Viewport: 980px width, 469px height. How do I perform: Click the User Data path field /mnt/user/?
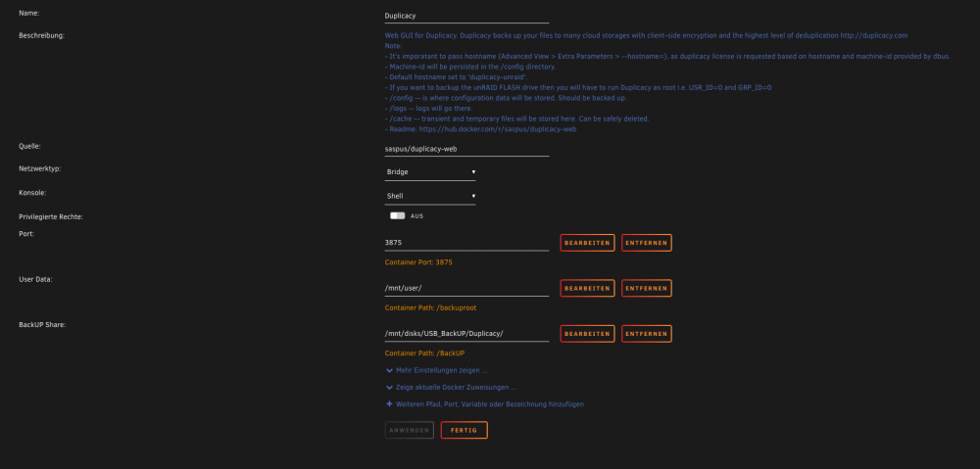point(466,288)
